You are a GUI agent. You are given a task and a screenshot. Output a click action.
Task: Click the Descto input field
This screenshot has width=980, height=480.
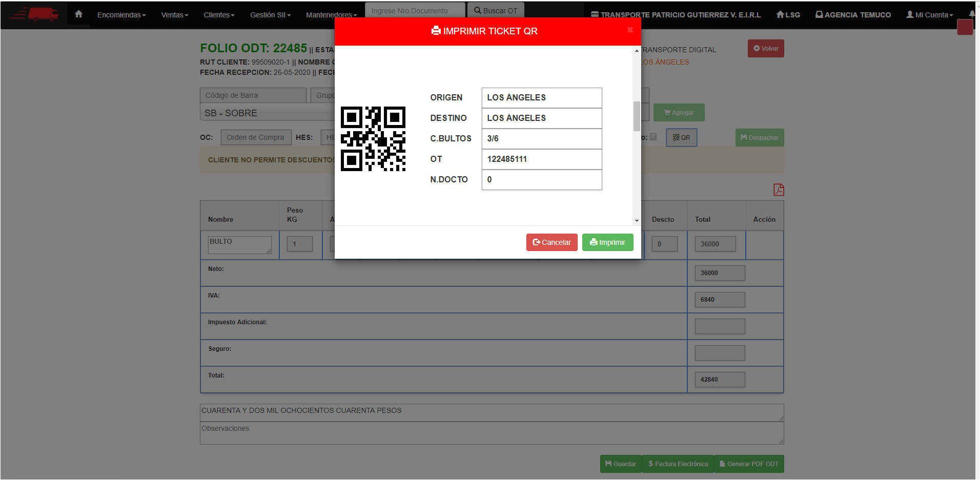[665, 244]
